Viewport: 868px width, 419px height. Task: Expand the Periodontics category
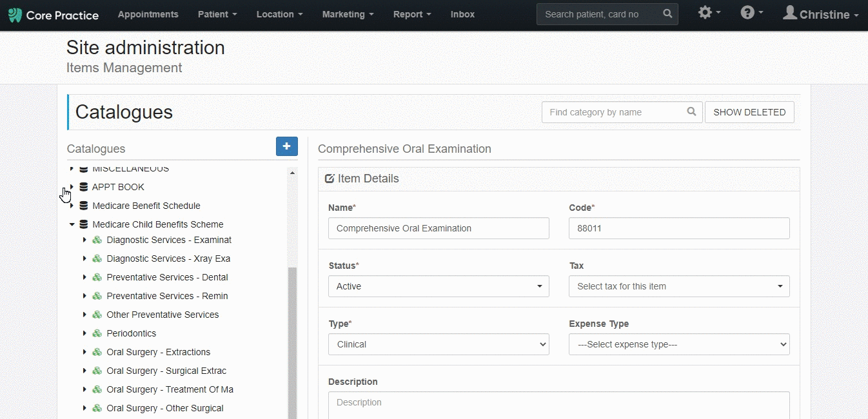pos(84,333)
